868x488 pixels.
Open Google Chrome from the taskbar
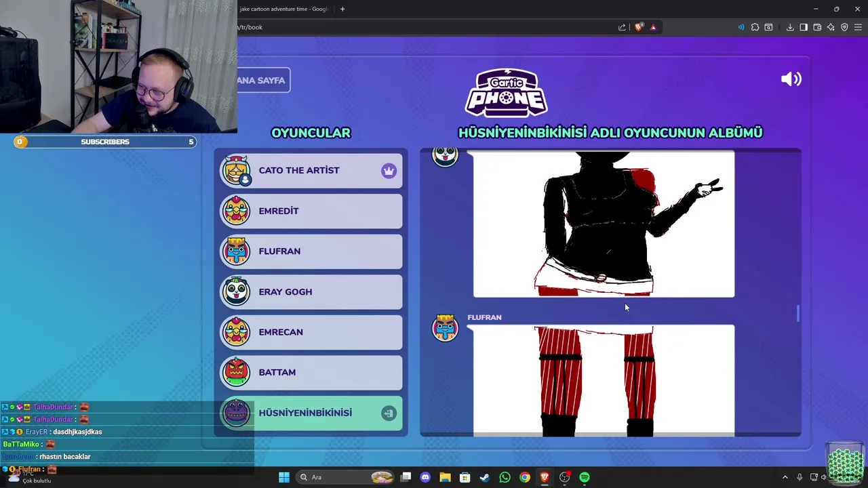[x=525, y=477]
